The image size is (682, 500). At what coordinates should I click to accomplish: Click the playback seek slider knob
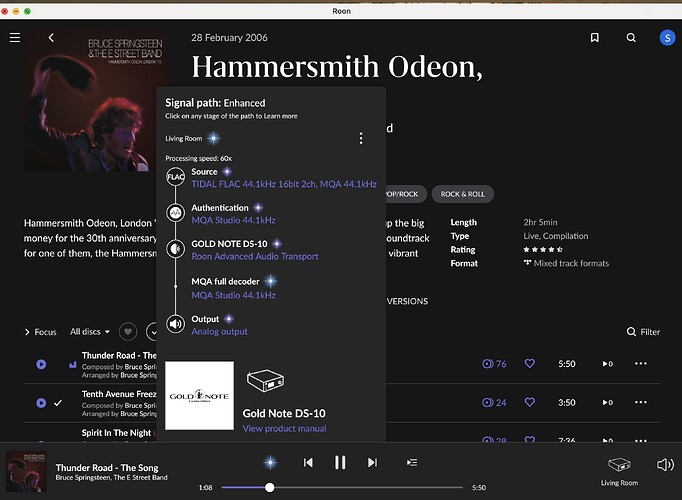(270, 487)
